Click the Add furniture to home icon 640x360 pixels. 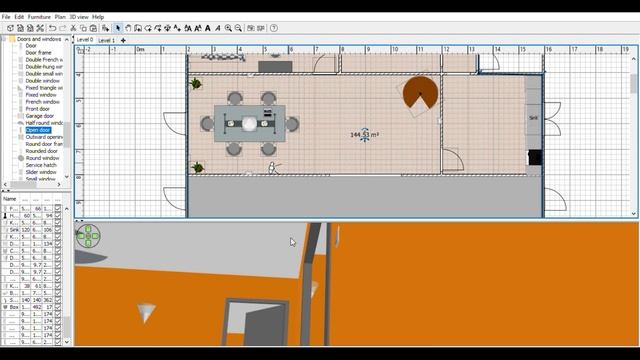click(105, 28)
